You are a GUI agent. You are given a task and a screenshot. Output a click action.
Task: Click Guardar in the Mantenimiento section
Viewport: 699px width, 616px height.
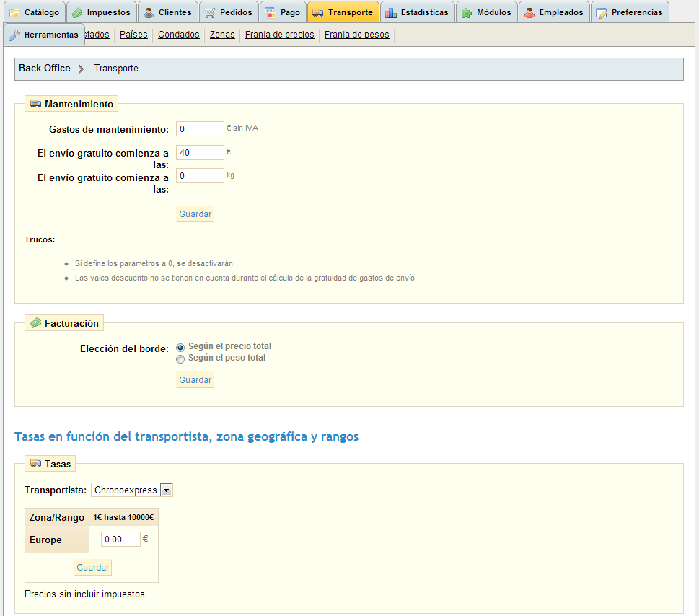coord(195,214)
